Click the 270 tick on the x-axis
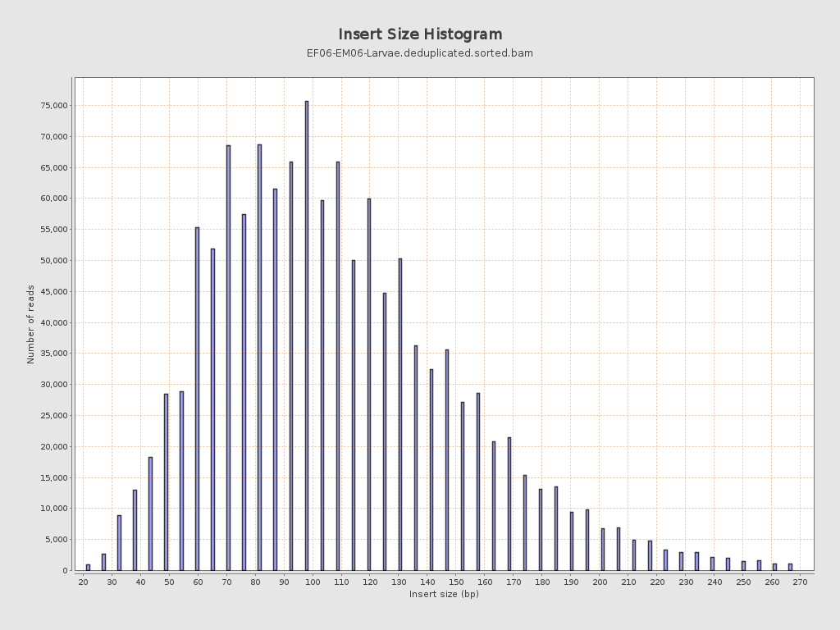This screenshot has height=630, width=840. click(x=800, y=582)
